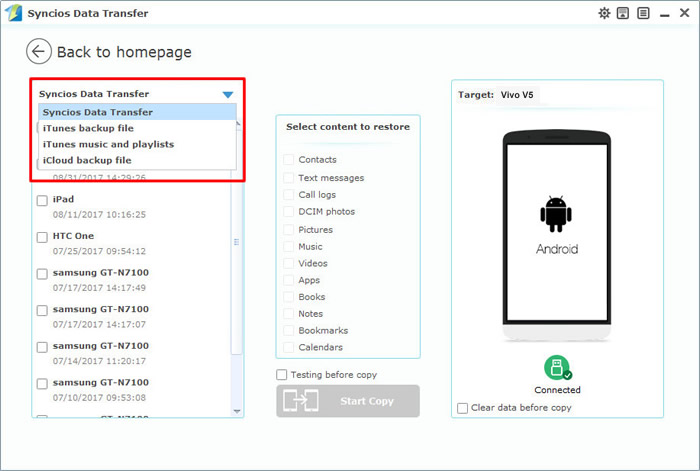This screenshot has height=471, width=700.
Task: Check samsung GT-N7100 07/17/2017 14:17:07 backup
Action: [x=42, y=310]
